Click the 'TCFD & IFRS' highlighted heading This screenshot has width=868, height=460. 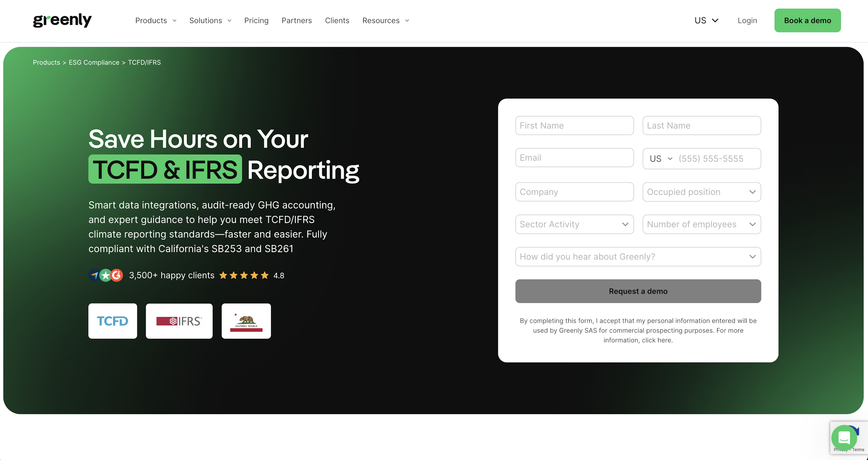[165, 169]
